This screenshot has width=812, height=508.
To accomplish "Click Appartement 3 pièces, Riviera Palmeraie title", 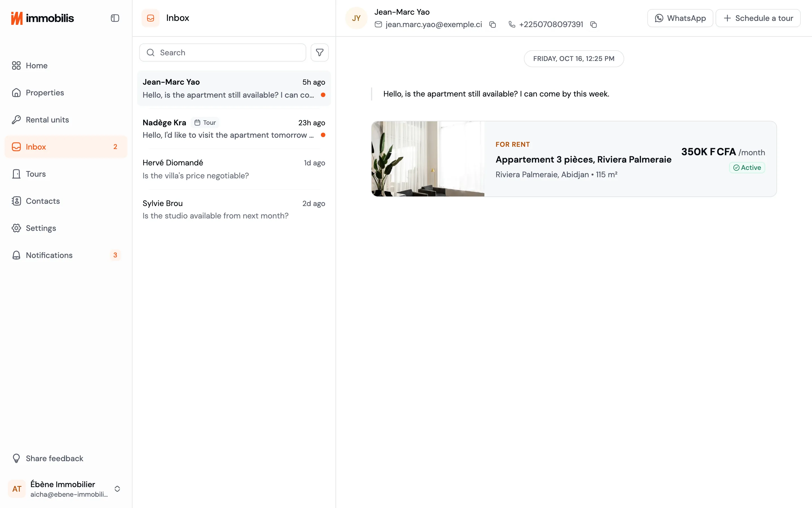I will (x=584, y=159).
